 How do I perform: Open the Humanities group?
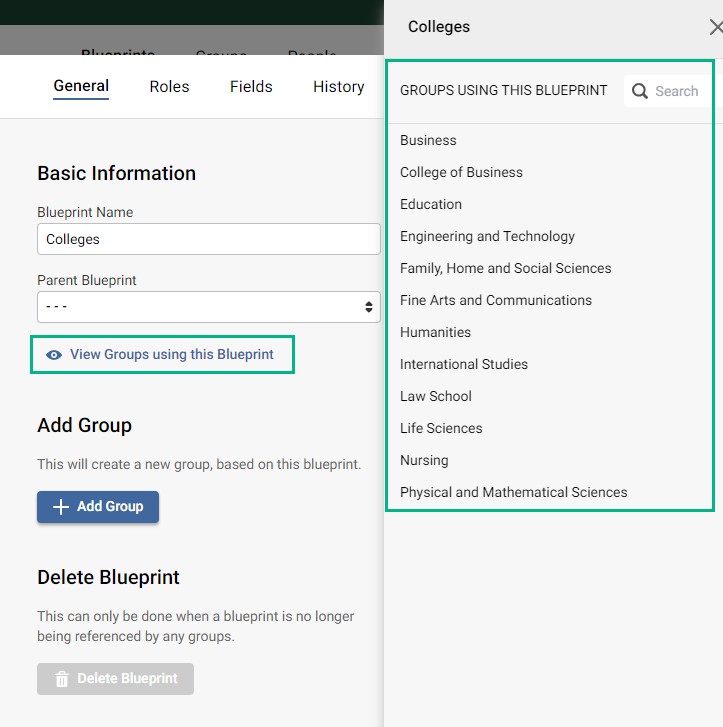click(x=435, y=332)
